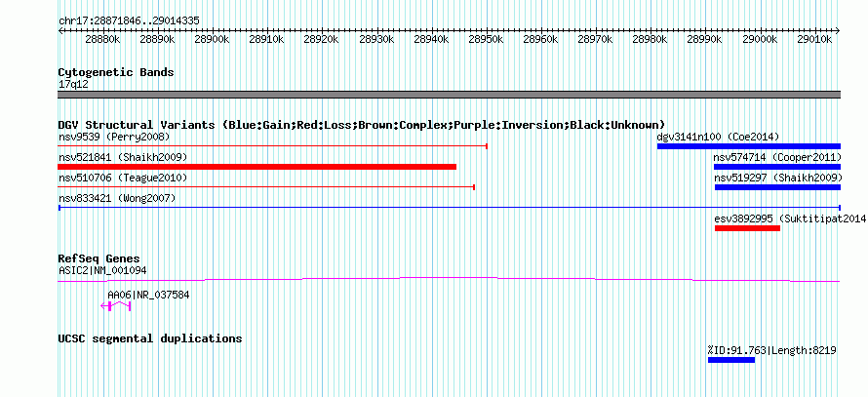Click the blue nsv519297 gain bar
The width and height of the screenshot is (868, 397).
(x=777, y=187)
